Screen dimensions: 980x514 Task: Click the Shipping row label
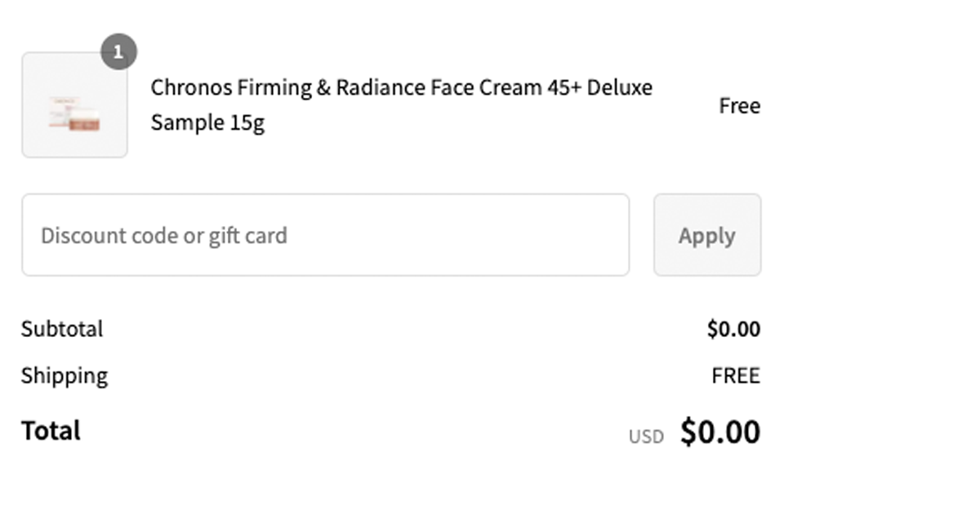coord(65,375)
